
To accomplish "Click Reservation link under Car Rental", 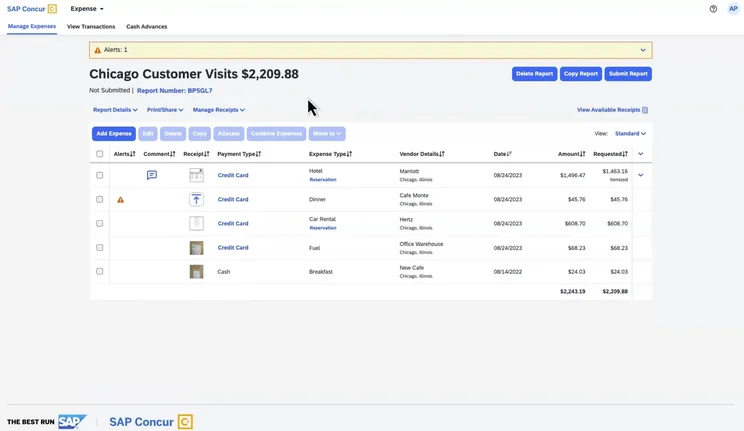I will tap(323, 228).
